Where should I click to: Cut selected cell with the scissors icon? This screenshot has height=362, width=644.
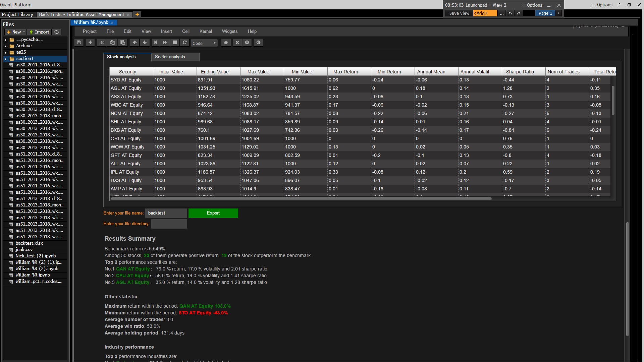[x=102, y=43]
